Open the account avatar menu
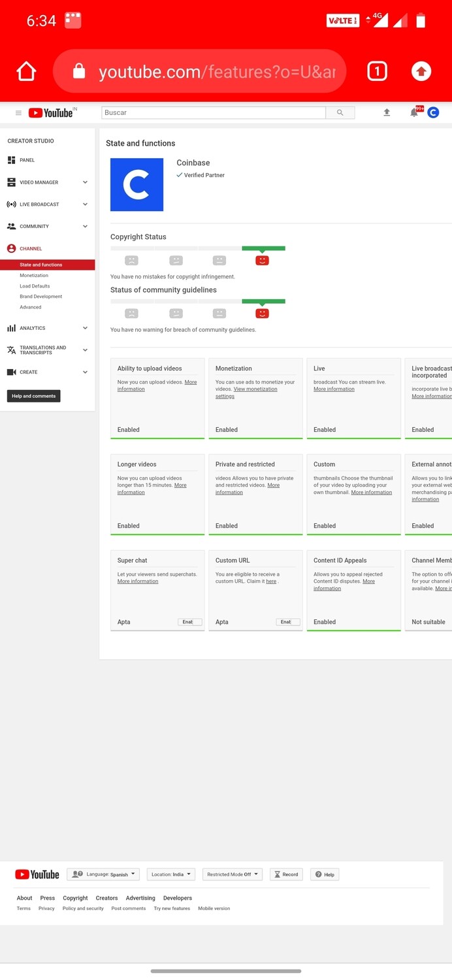The height and width of the screenshot is (980, 452). (x=433, y=112)
